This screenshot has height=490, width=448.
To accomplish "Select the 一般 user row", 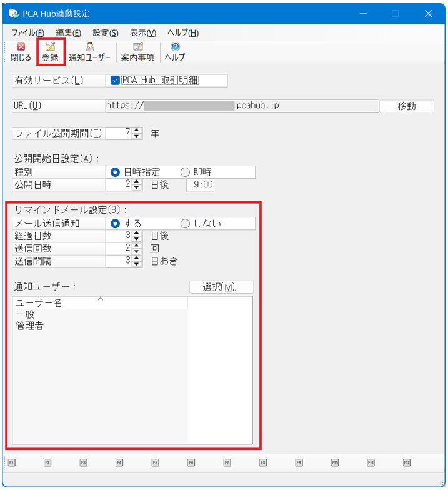I will [x=100, y=314].
